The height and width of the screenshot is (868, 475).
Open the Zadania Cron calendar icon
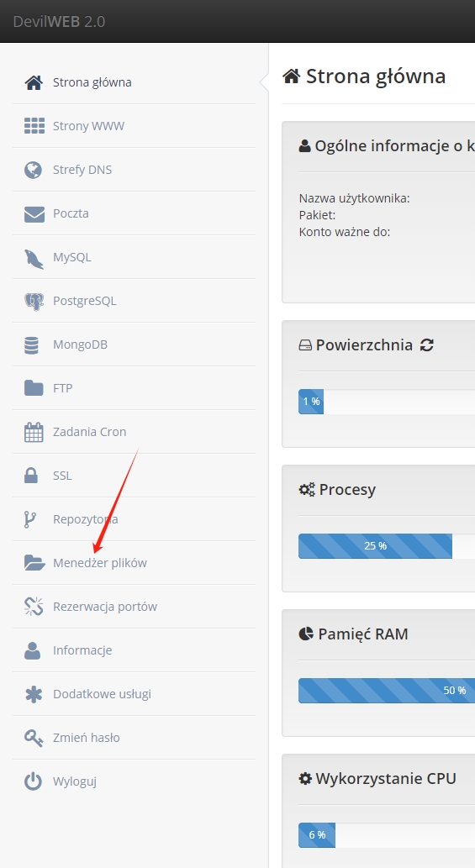click(x=34, y=432)
